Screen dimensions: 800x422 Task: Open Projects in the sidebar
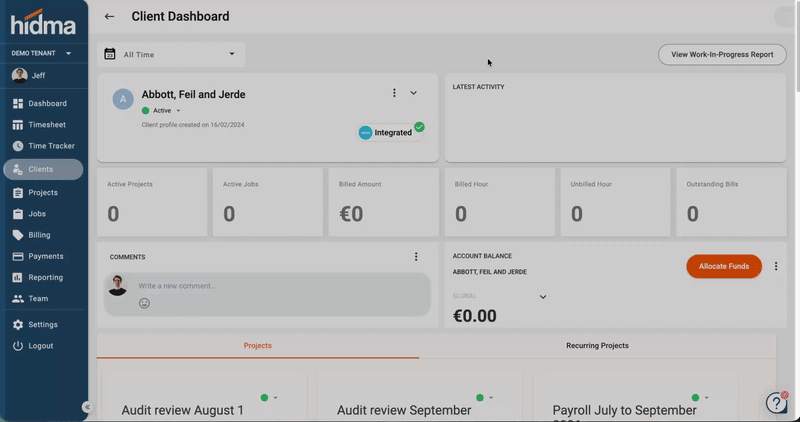click(x=43, y=192)
